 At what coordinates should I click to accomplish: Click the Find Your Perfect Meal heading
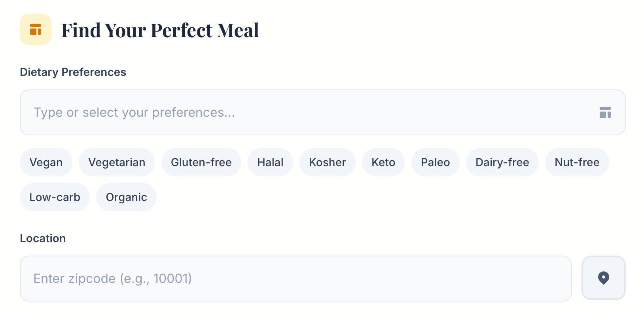(160, 30)
